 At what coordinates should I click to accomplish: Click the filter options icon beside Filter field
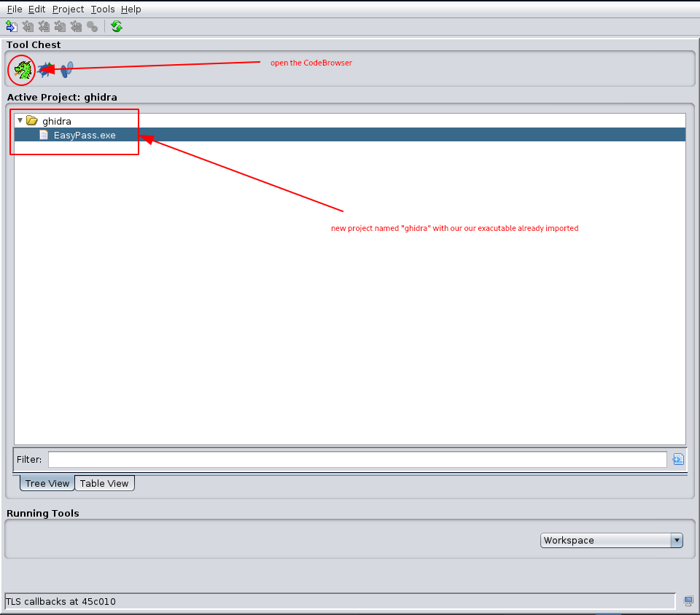click(677, 459)
